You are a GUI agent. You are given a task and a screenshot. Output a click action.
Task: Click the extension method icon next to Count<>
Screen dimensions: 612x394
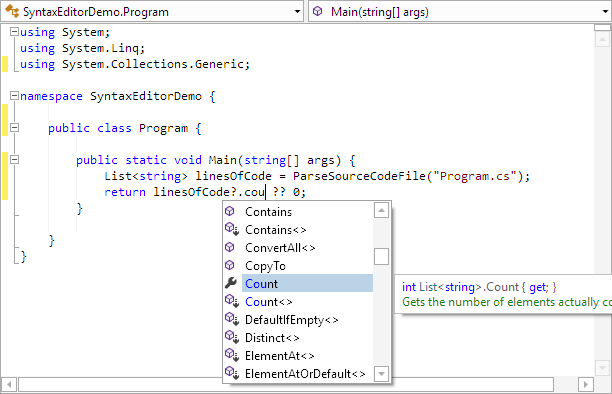pyautogui.click(x=231, y=301)
